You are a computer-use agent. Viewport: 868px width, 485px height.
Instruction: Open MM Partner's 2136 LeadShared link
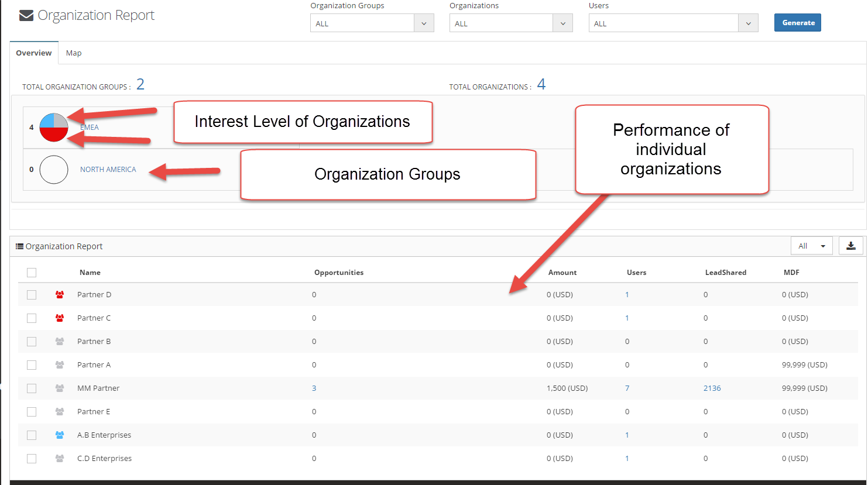(712, 388)
